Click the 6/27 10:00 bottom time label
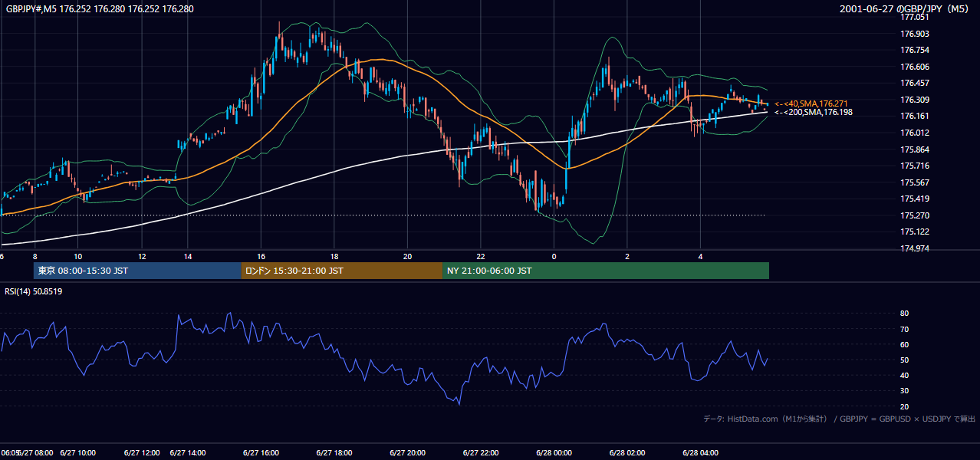The image size is (980, 460). pos(78,453)
